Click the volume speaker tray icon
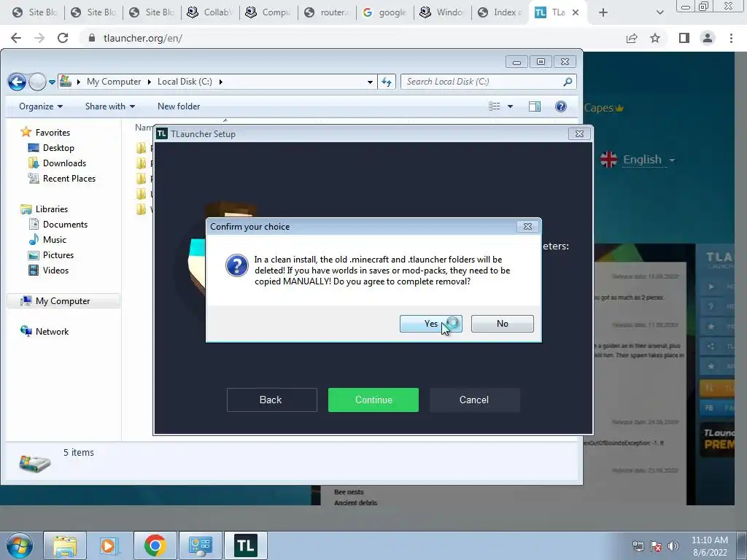The width and height of the screenshot is (747, 560). [673, 546]
